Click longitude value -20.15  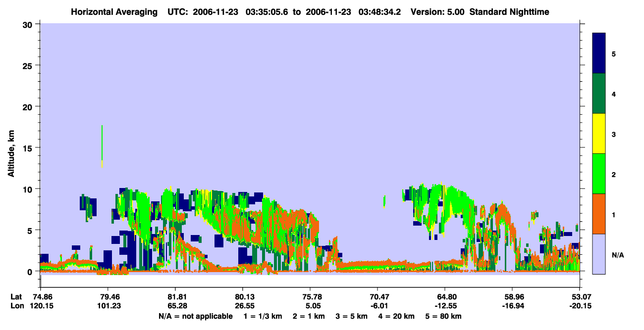coord(580,306)
